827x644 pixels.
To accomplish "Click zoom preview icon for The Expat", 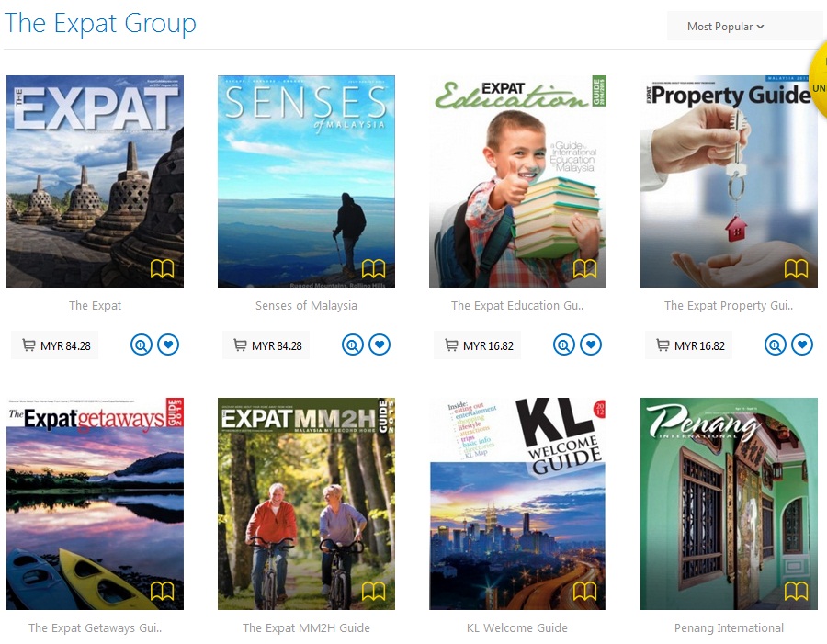I will point(142,345).
